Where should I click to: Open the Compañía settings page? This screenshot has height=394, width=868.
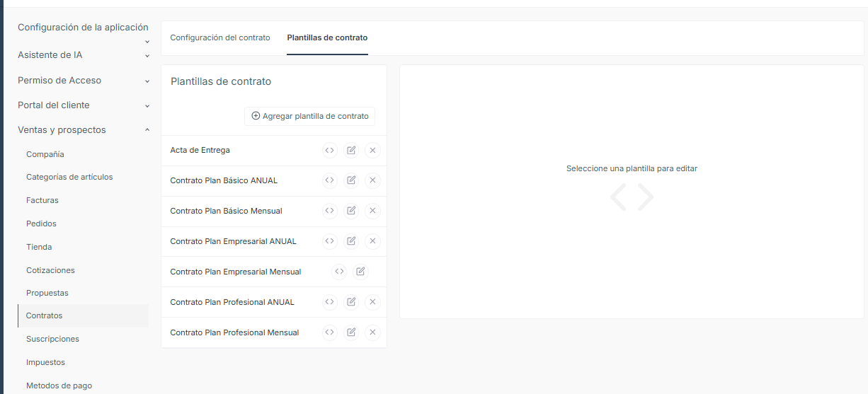click(45, 154)
